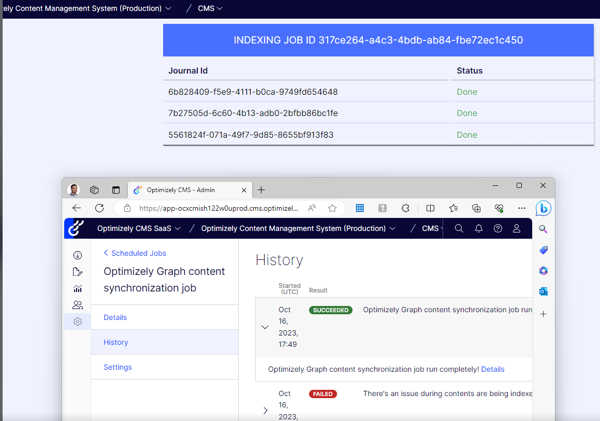Open users group icon in sidebar
Screen dimensions: 600x421
[77, 305]
